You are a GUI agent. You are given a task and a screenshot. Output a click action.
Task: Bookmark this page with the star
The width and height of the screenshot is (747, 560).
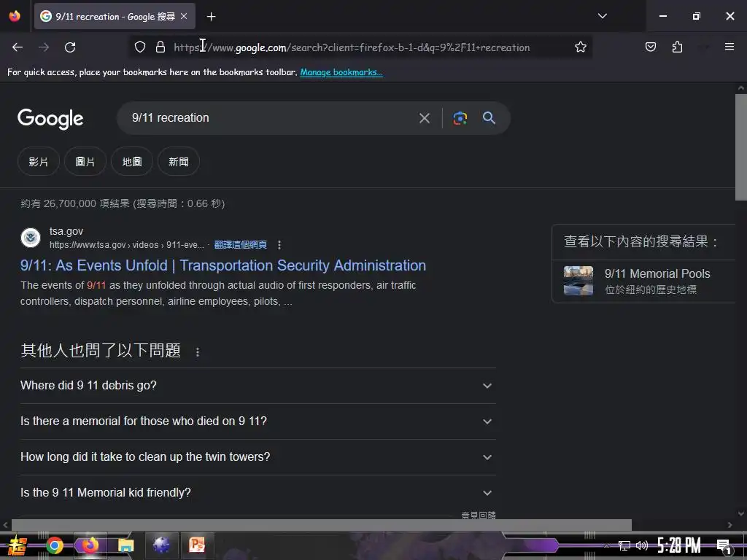580,47
